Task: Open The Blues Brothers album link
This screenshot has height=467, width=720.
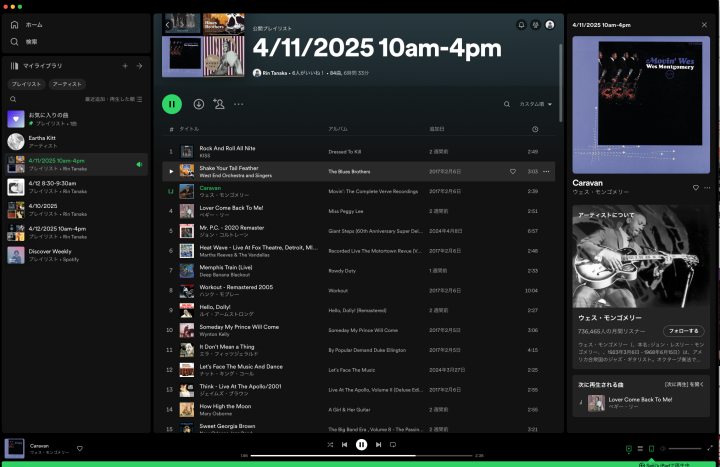Action: (349, 171)
